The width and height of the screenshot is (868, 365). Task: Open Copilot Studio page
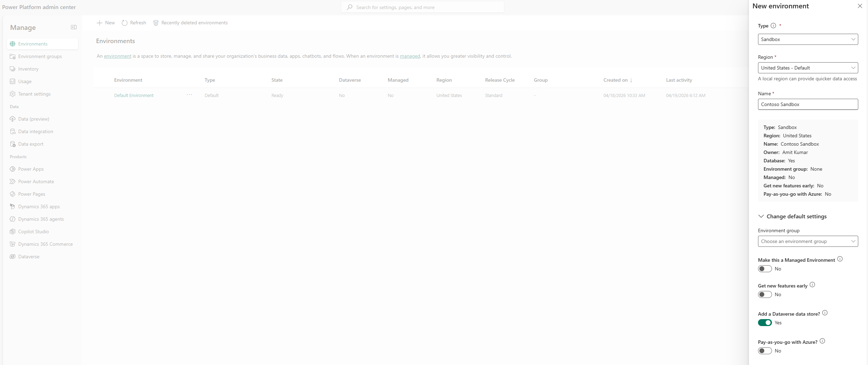[42, 232]
